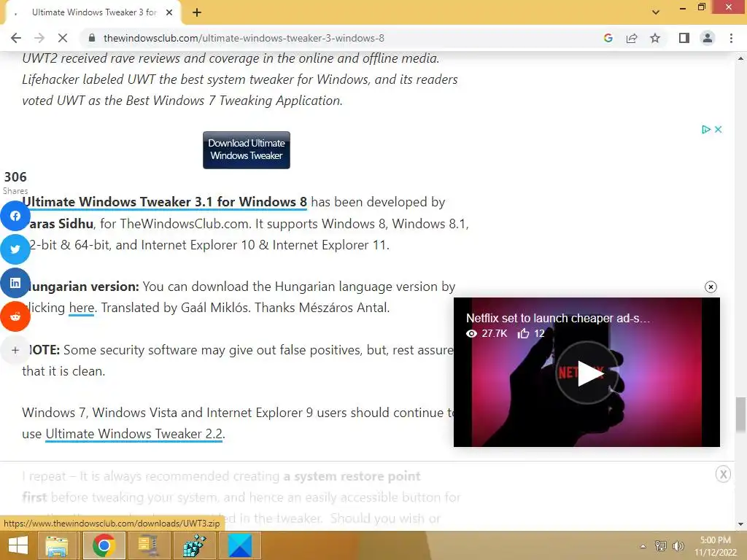
Task: Click Download Ultimate Windows Tweaker button
Action: [x=247, y=150]
